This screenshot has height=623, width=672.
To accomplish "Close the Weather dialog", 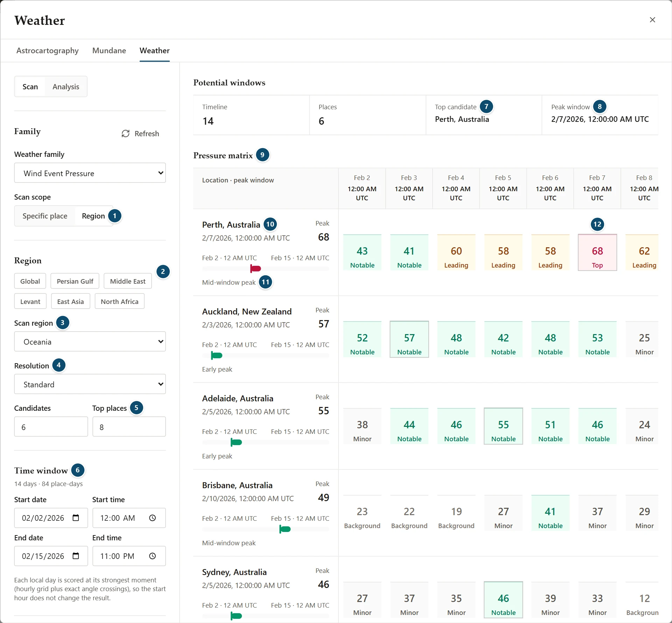I will coord(652,20).
